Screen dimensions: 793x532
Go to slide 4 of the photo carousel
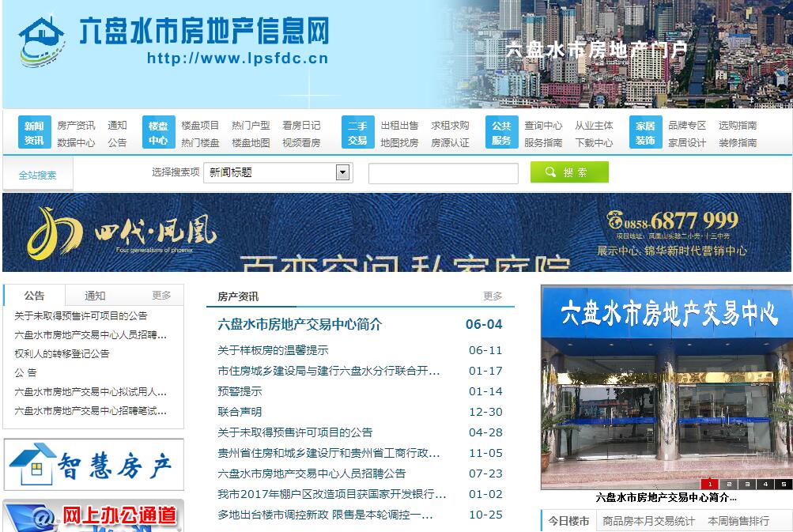765,484
